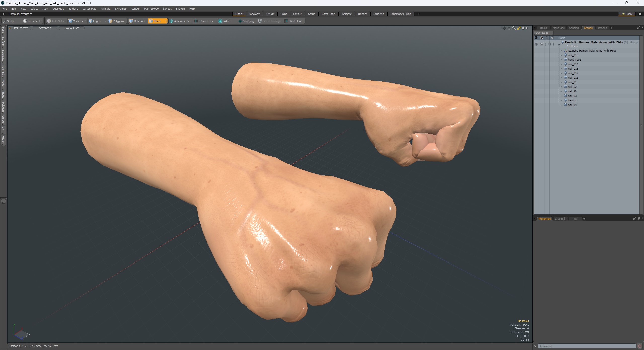Open the Default Layouts dropdown
Screen dimensions: 644x350
[21, 14]
